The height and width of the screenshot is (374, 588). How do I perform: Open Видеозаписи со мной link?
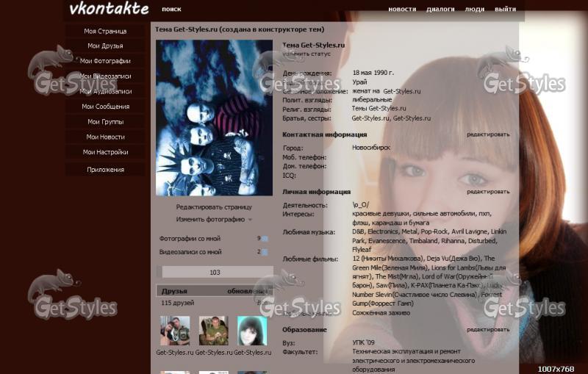click(190, 252)
